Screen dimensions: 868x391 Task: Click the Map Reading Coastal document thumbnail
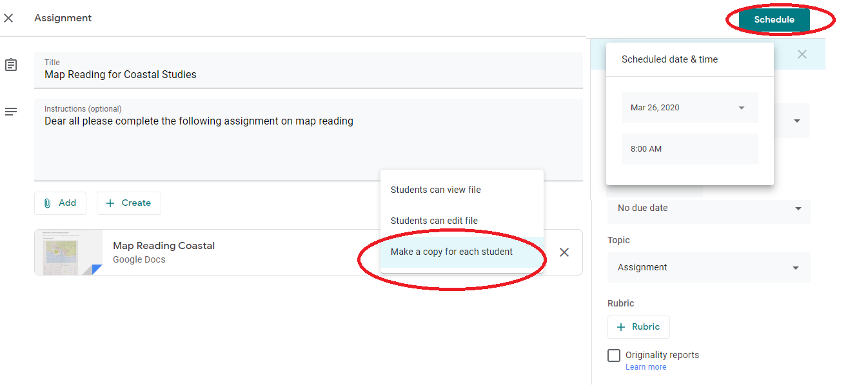[x=68, y=252]
